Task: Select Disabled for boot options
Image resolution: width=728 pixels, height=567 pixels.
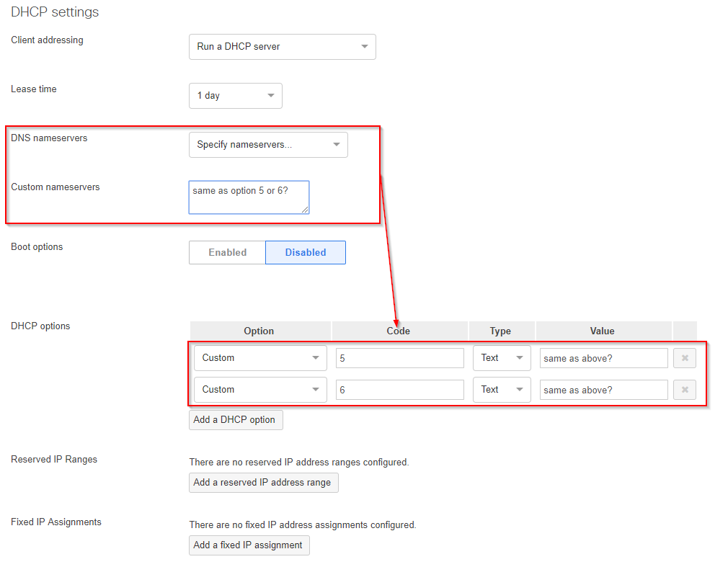Action: tap(306, 253)
